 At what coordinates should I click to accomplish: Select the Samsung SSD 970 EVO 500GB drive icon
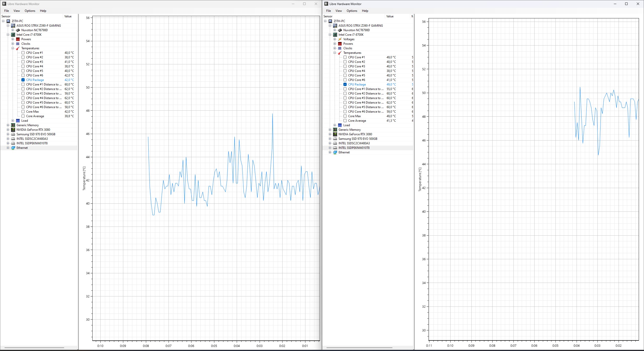tap(13, 134)
